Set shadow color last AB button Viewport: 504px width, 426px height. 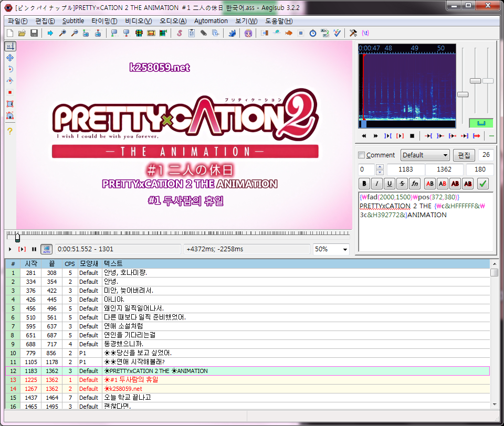[468, 184]
